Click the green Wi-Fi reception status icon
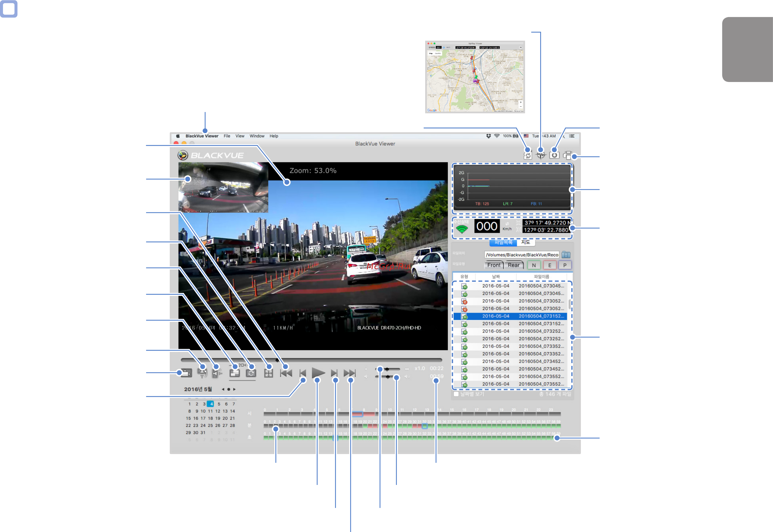The width and height of the screenshot is (773, 532). click(462, 229)
